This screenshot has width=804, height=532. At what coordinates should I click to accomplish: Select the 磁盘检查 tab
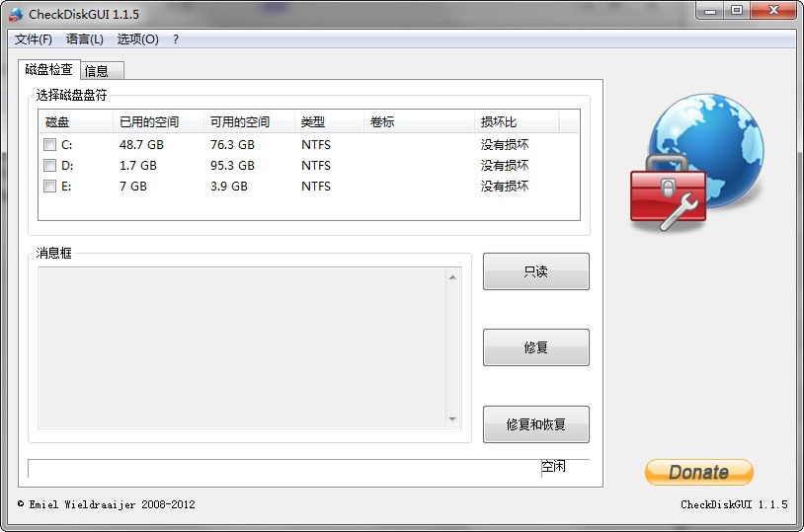[48, 69]
